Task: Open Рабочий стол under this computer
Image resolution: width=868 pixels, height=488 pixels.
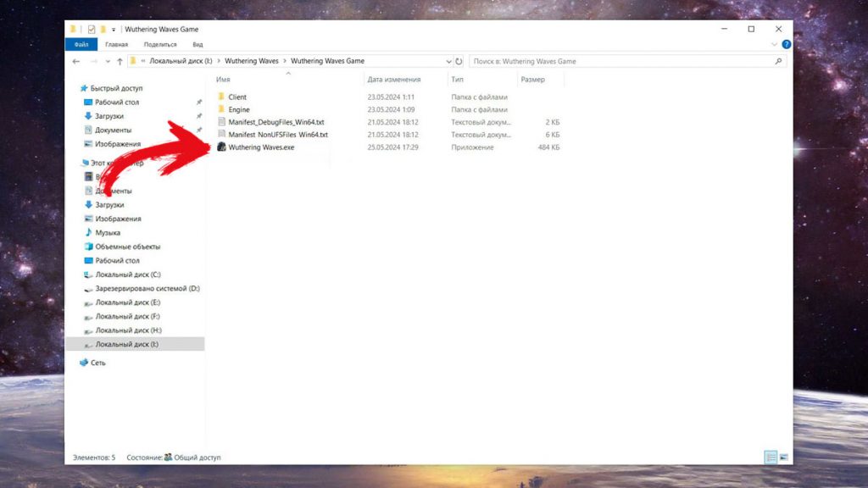Action: [117, 261]
